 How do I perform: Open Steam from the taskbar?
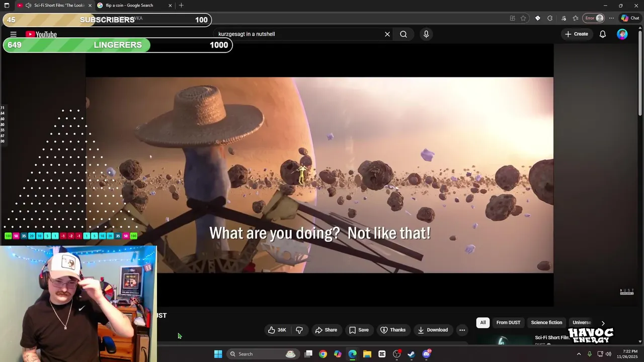412,354
